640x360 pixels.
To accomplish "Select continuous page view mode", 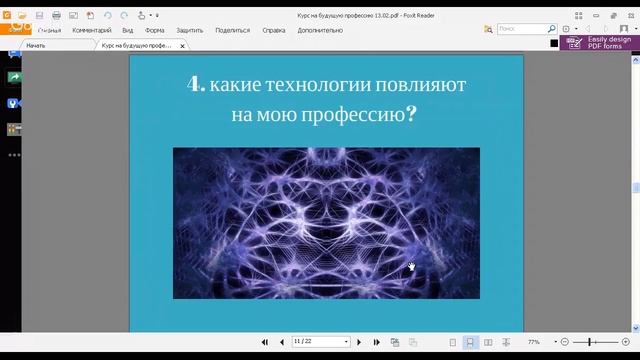I will coord(470,342).
